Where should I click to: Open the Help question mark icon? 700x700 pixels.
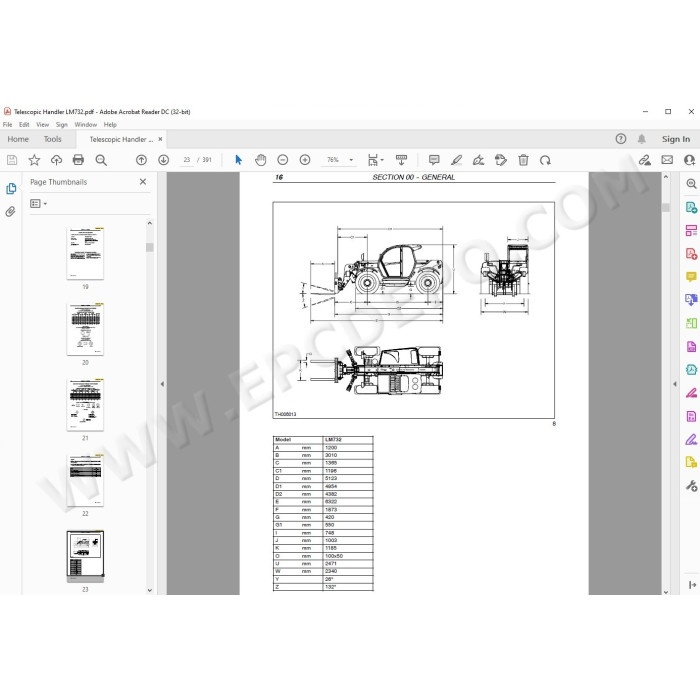tap(621, 139)
